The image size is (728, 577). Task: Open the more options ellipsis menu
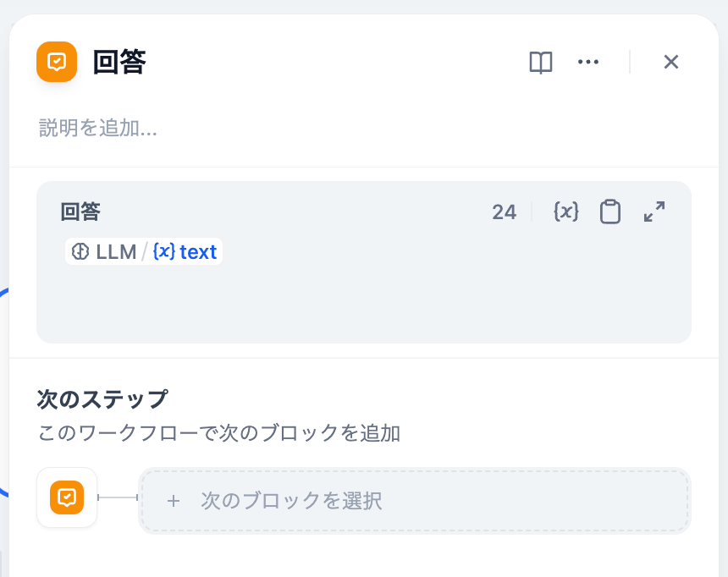588,62
